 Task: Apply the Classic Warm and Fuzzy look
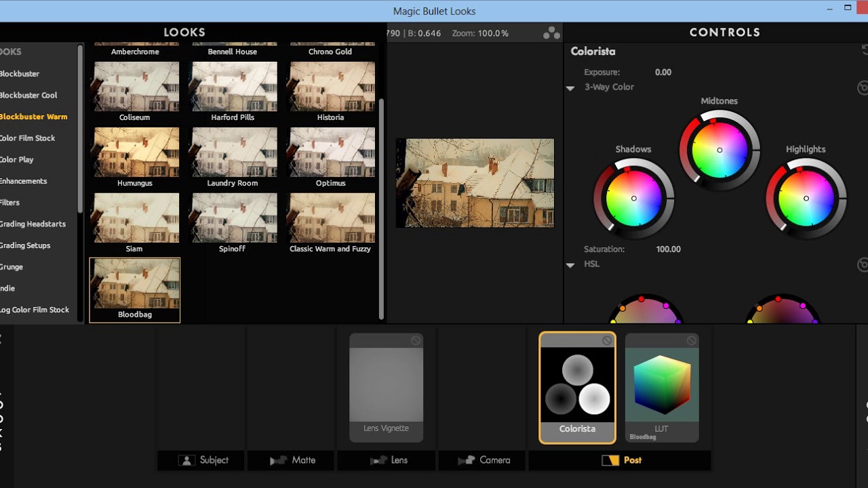point(332,224)
